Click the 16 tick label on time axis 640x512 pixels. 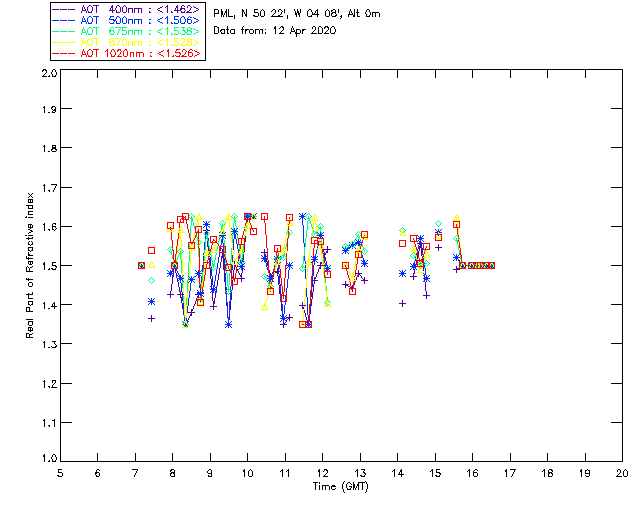(x=473, y=473)
